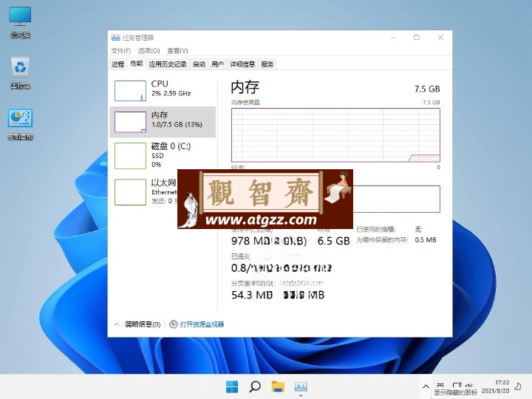532x399 pixels.
Task: Close the Task Manager window
Action: point(440,38)
